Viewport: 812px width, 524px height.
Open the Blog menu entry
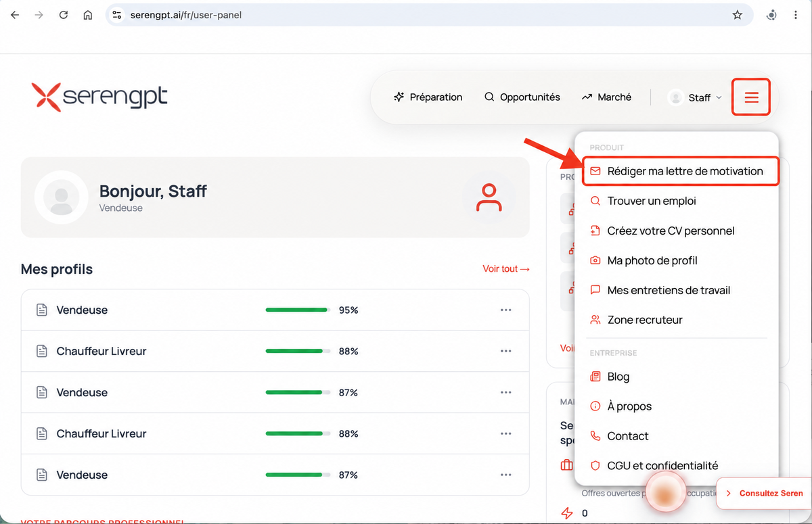pyautogui.click(x=677, y=377)
